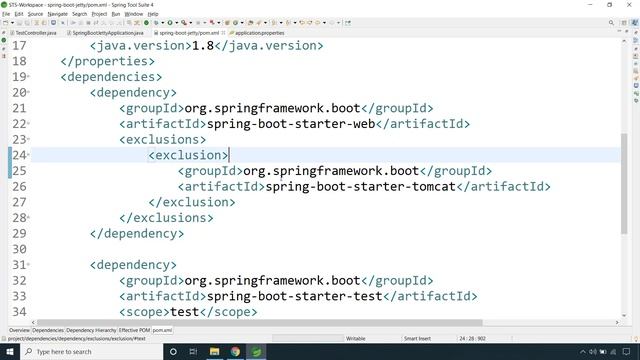Click the red Relaunch toolbar icon
This screenshot has height=360, width=640.
212,23
